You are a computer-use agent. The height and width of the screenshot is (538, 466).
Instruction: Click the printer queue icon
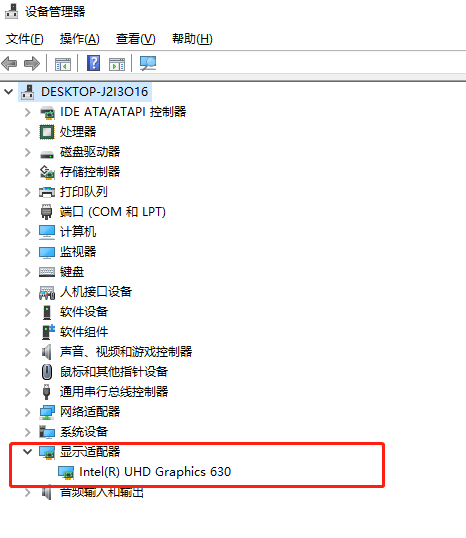point(47,192)
